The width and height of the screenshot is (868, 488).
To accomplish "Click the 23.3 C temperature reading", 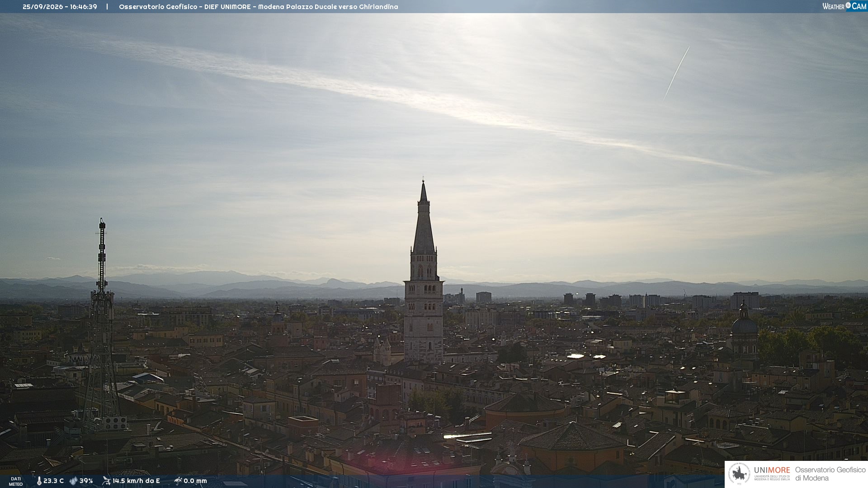I will click(53, 481).
